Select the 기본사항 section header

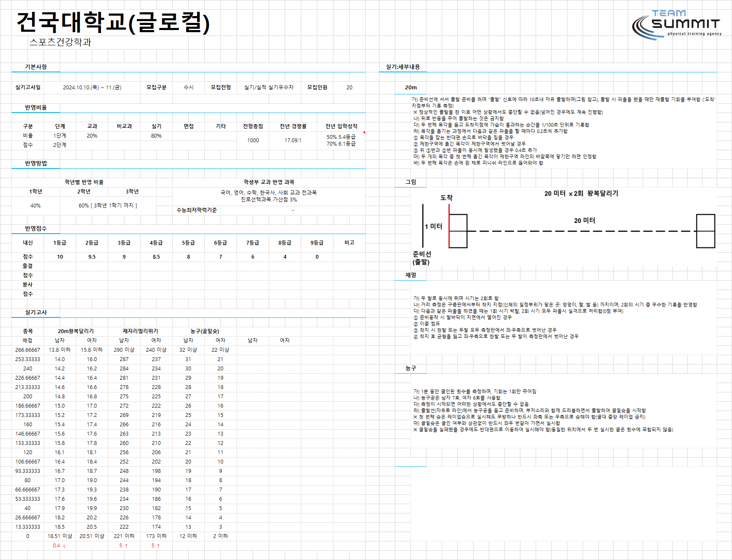36,67
